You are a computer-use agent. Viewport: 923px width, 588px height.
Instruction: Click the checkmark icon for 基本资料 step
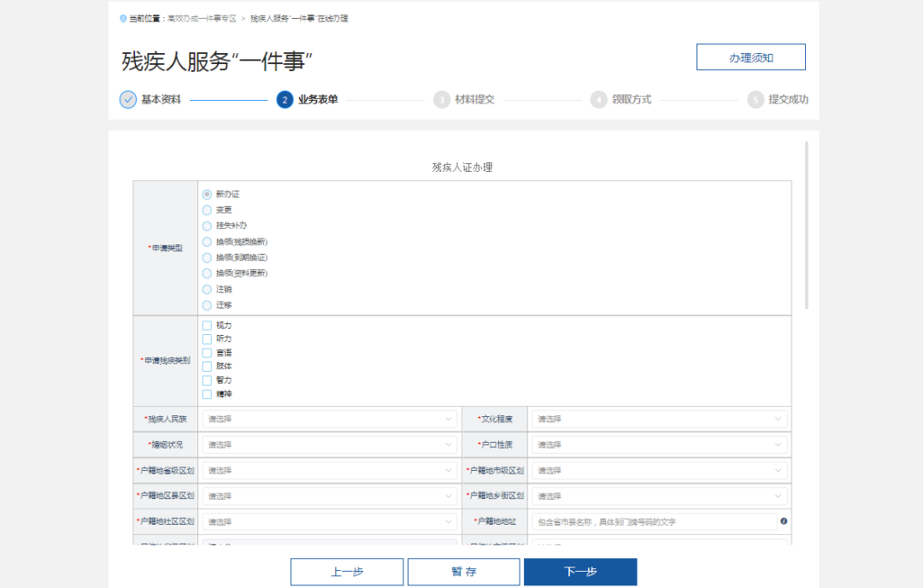point(128,99)
